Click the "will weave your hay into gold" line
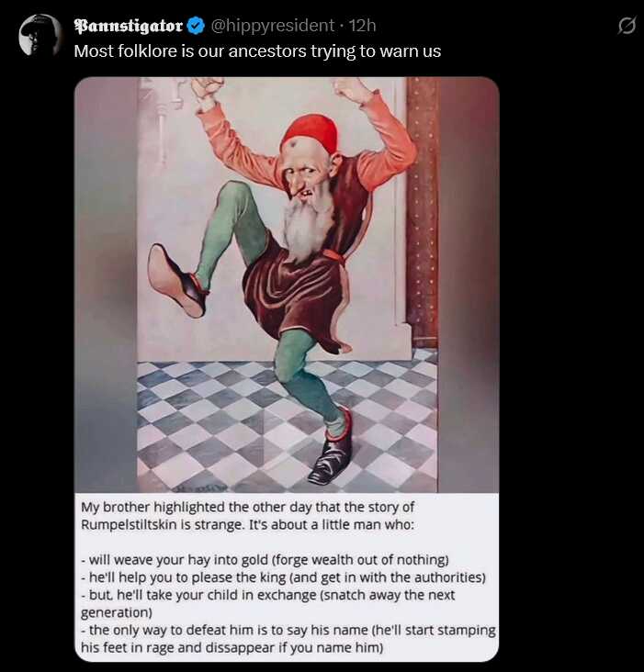Image resolution: width=644 pixels, height=672 pixels. coord(265,560)
